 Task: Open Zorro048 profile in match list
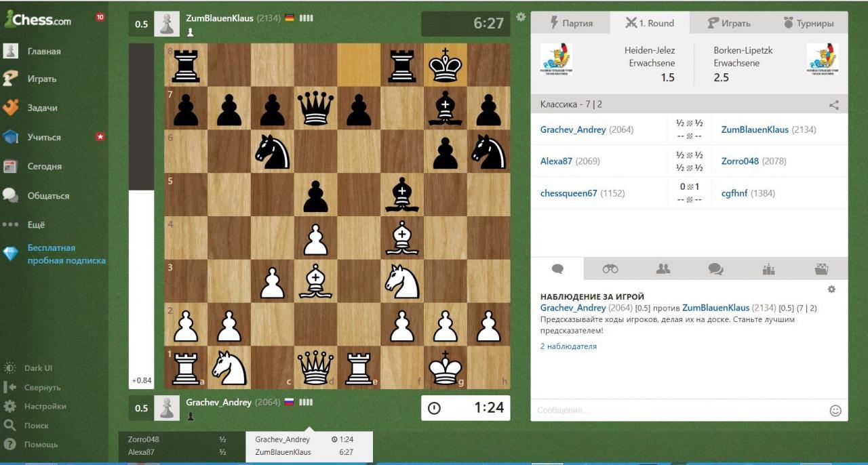(x=740, y=161)
